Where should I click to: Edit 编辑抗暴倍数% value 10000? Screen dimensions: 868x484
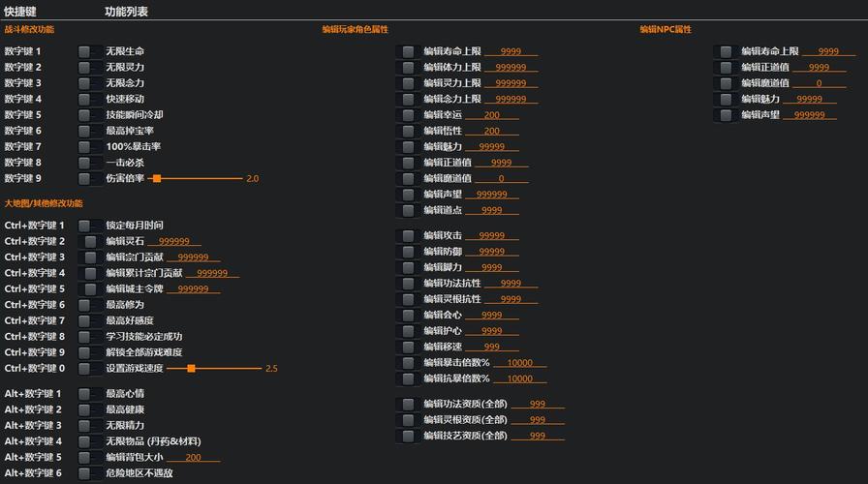[520, 378]
